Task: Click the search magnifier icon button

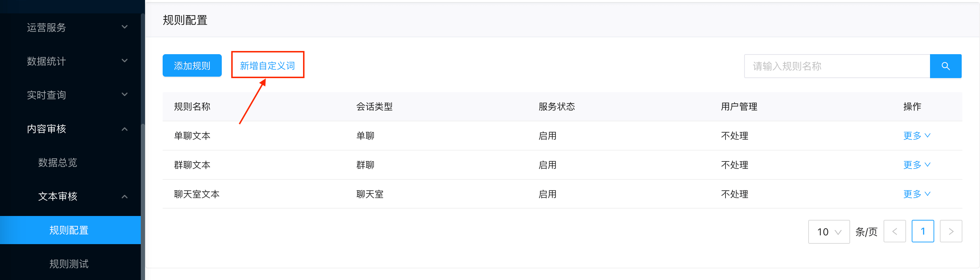Action: click(946, 66)
